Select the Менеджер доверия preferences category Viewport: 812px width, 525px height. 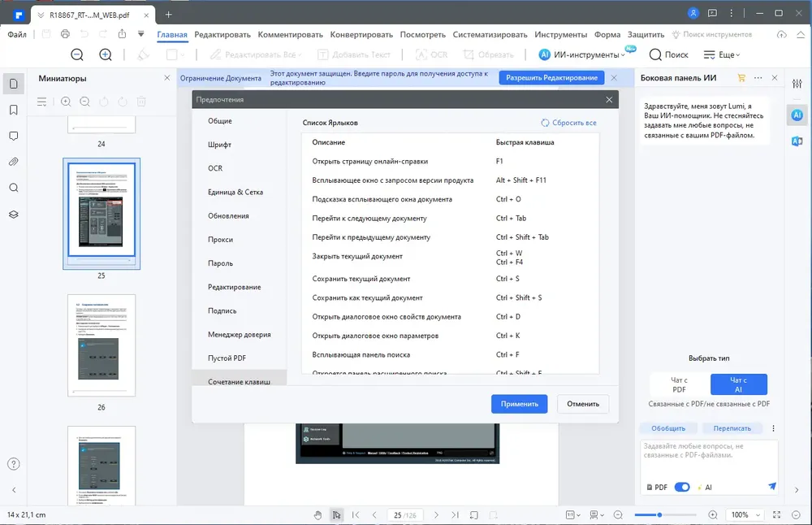[x=240, y=334]
